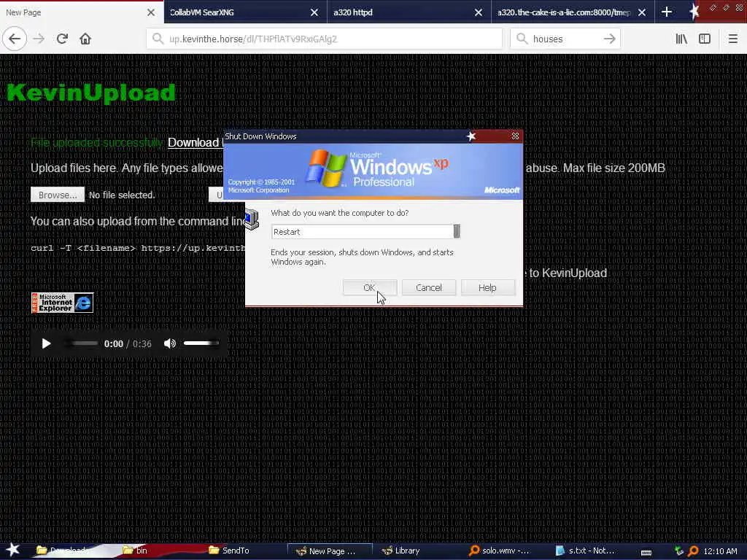The width and height of the screenshot is (747, 560).
Task: Reload the current page
Action: pos(62,39)
